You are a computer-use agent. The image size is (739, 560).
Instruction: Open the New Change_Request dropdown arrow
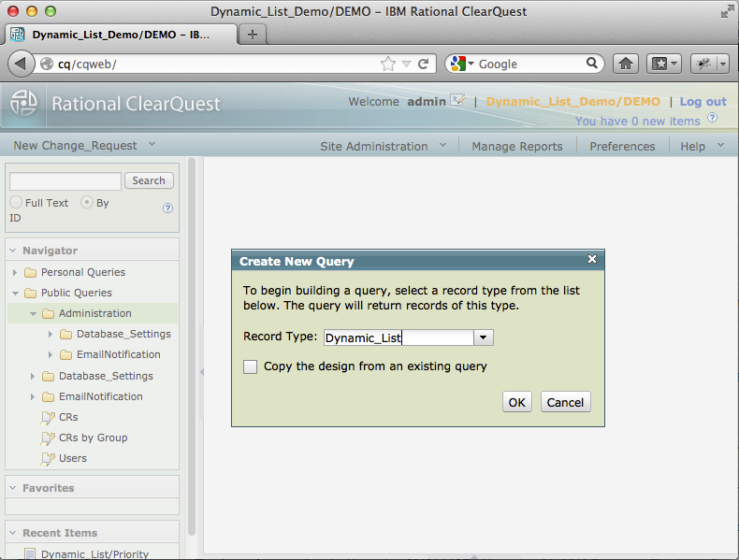[152, 144]
